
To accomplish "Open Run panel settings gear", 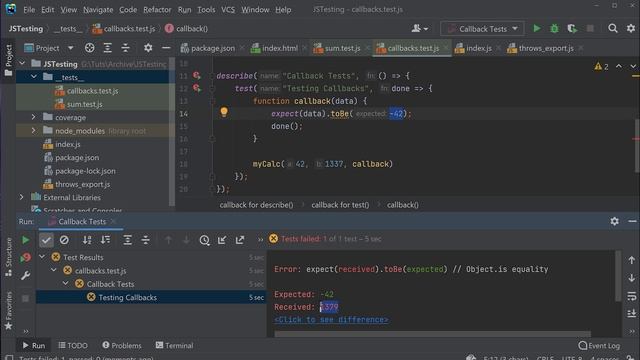I will (x=615, y=221).
